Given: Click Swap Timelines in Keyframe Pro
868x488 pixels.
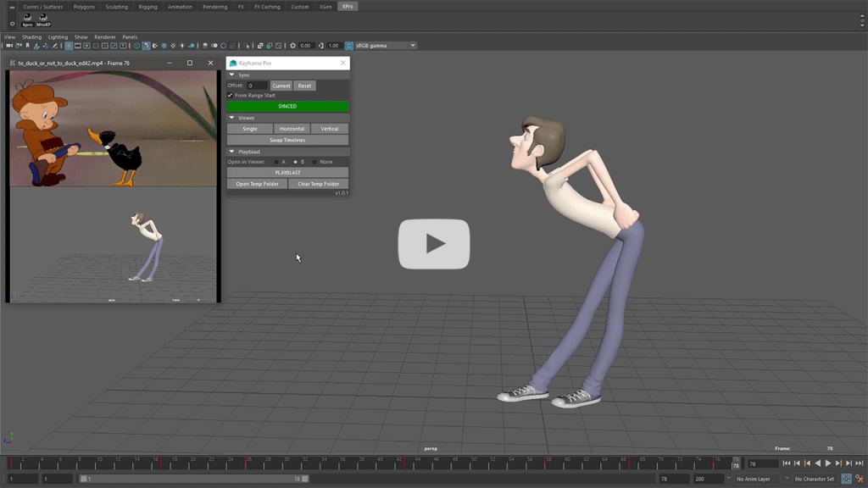Looking at the screenshot, I should 287,141.
